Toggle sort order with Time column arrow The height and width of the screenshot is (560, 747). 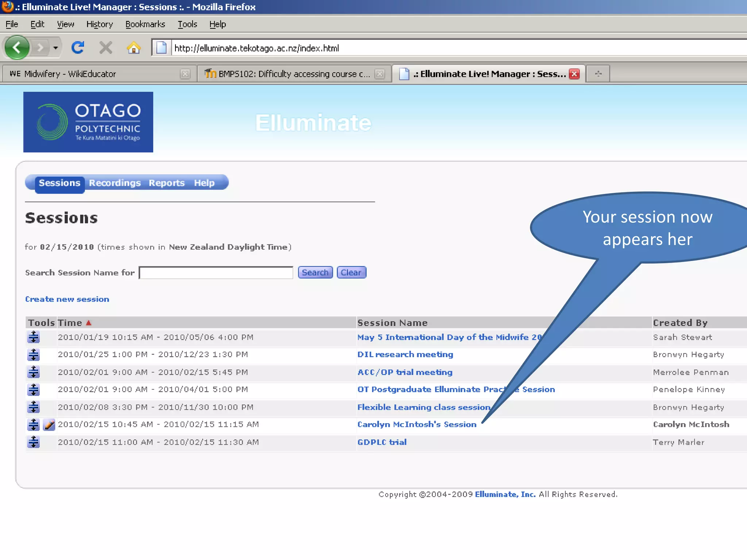coord(89,323)
